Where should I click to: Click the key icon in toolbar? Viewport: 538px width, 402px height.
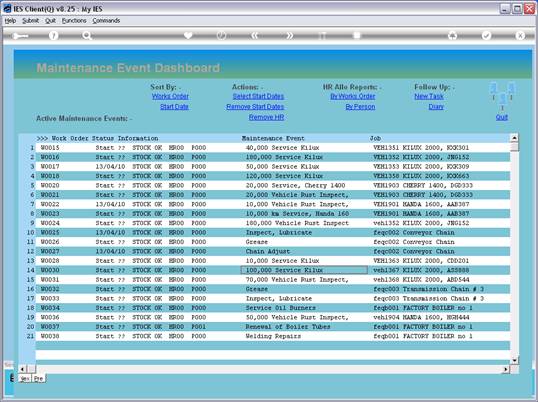tap(20, 36)
